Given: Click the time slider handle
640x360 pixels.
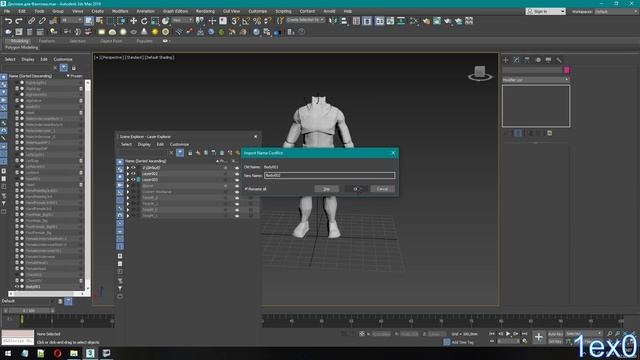Looking at the screenshot, I should tap(29, 311).
